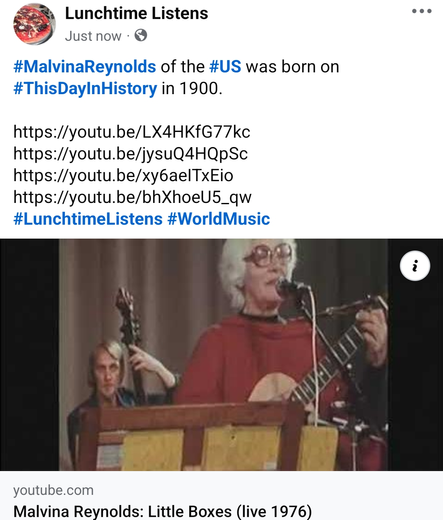Click the Just now timestamp

coord(93,36)
